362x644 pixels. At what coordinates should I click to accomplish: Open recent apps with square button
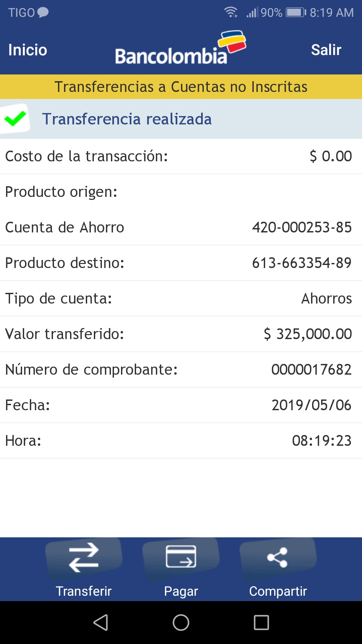(x=261, y=623)
